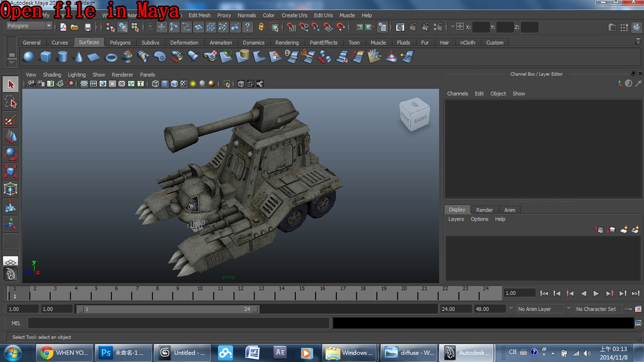Create a NURBS sphere from the shelf
Screen dimensions: 644x362
click(x=29, y=57)
